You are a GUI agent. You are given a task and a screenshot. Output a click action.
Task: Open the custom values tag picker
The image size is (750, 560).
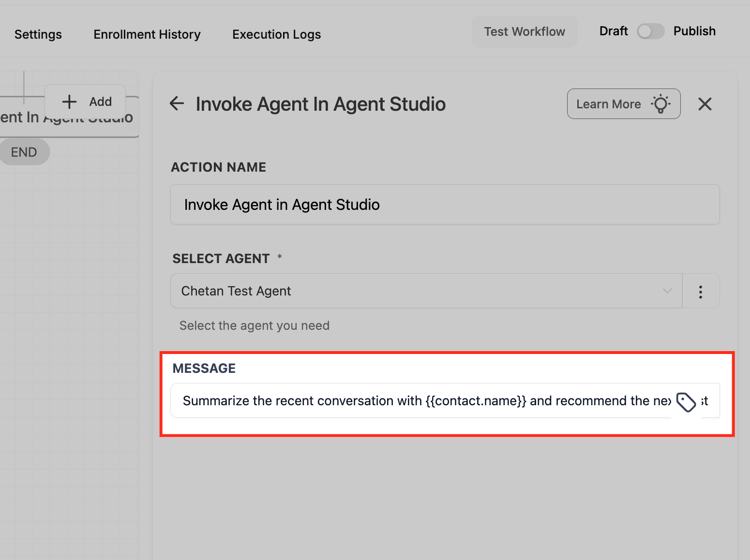coord(686,402)
